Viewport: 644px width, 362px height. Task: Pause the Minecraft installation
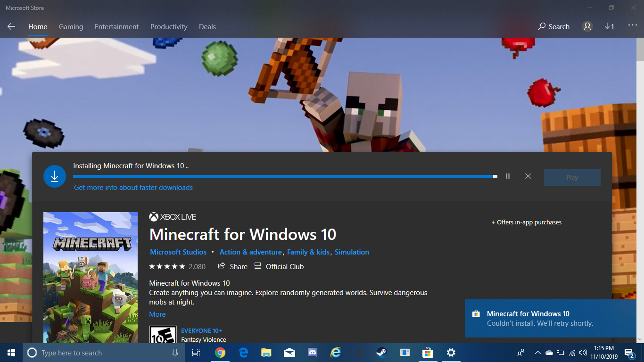(508, 176)
